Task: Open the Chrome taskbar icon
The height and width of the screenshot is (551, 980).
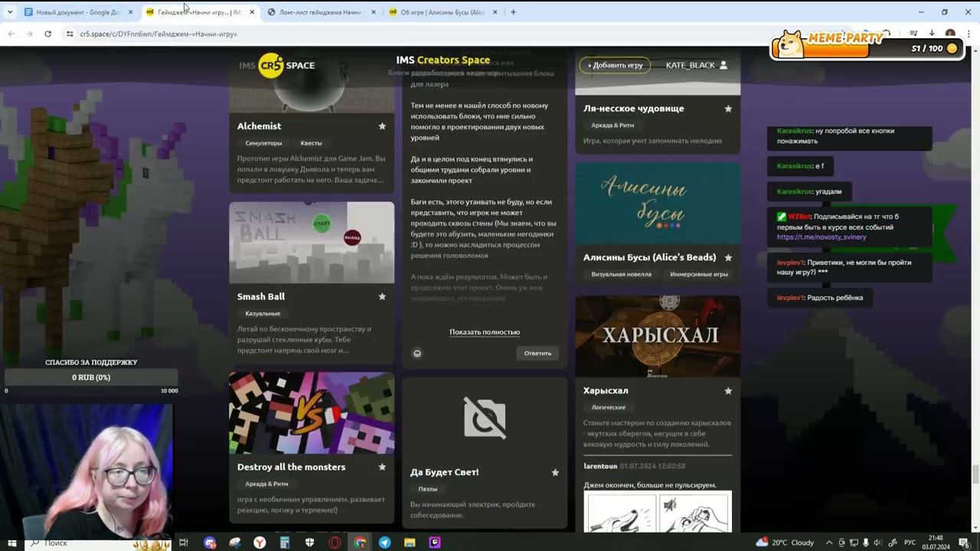Action: pos(360,543)
